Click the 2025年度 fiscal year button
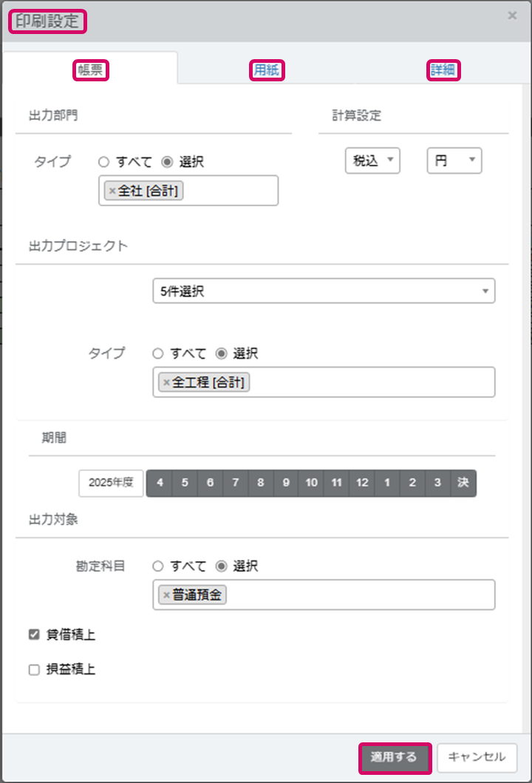The image size is (532, 783). (111, 483)
